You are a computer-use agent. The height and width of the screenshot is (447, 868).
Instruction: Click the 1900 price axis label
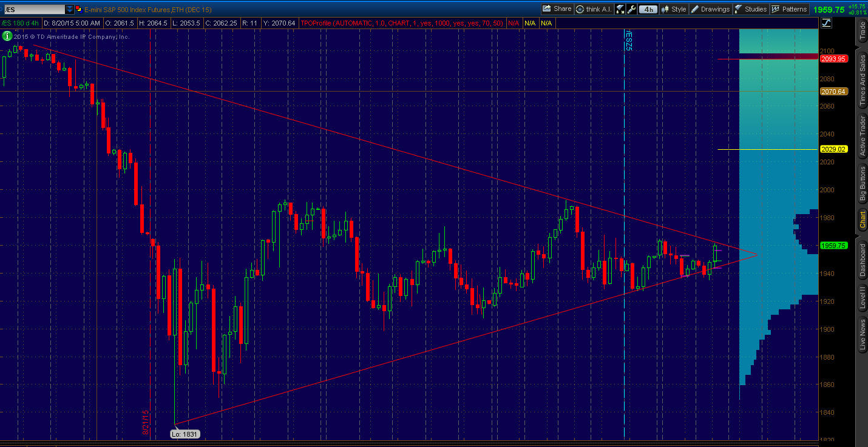click(x=828, y=329)
